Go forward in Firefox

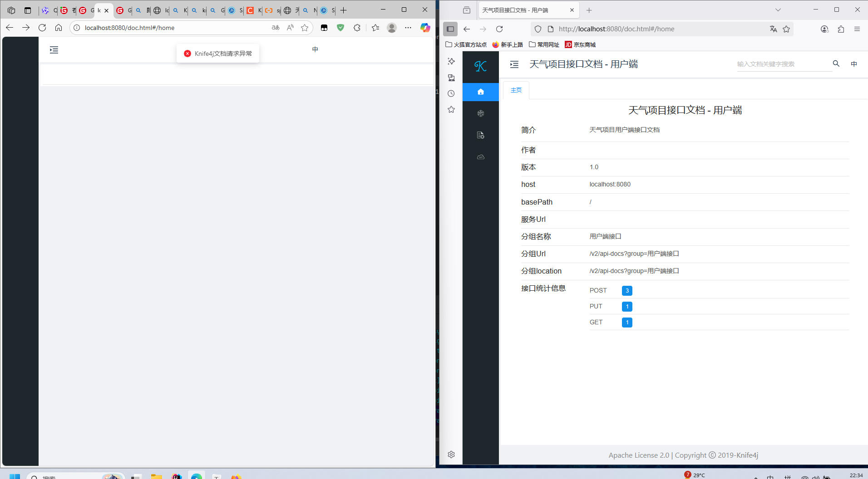[483, 29]
